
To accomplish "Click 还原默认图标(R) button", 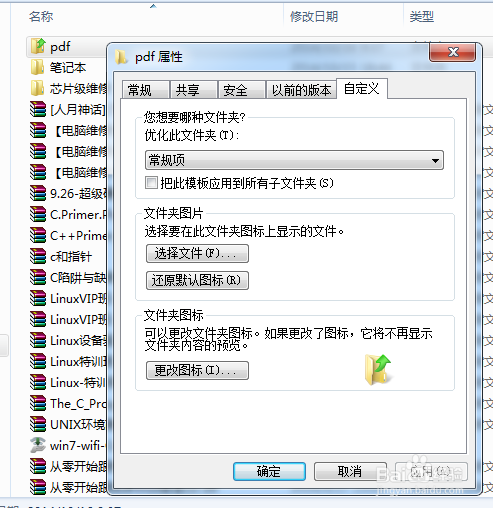I will click(197, 280).
